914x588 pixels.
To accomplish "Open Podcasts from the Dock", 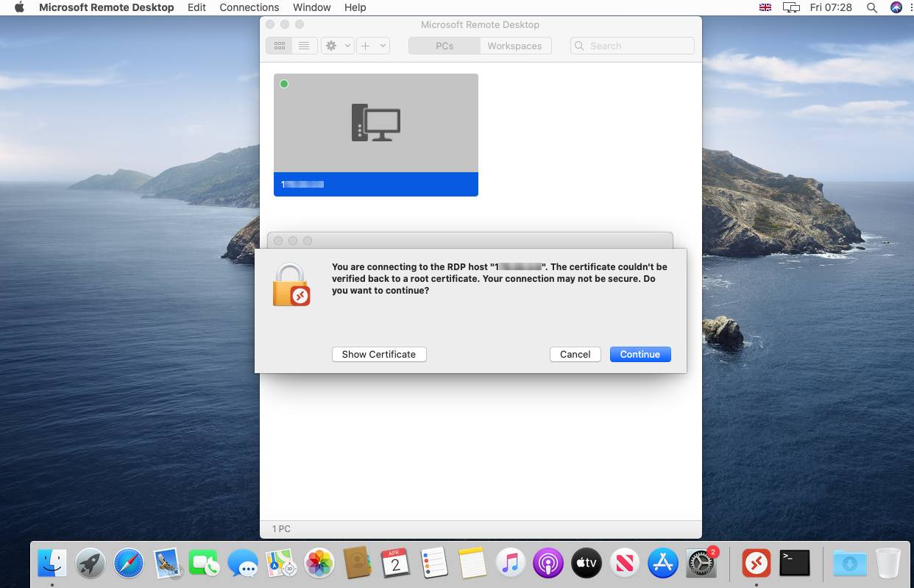I will coord(548,564).
